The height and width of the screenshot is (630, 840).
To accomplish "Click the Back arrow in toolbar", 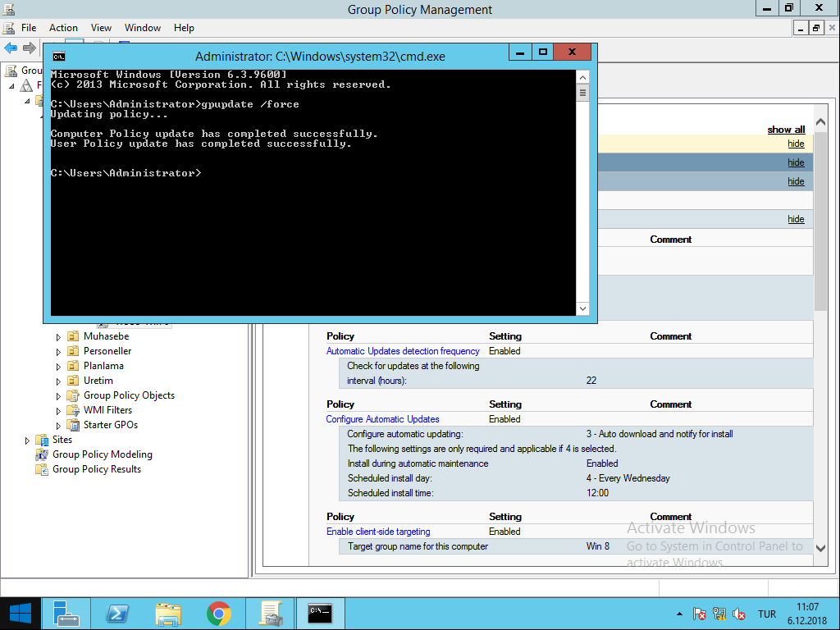I will 11,48.
